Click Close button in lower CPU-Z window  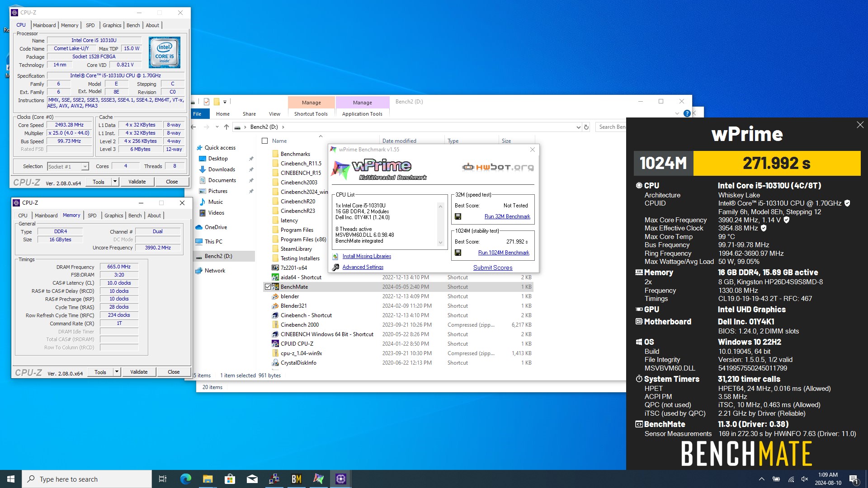pos(174,372)
